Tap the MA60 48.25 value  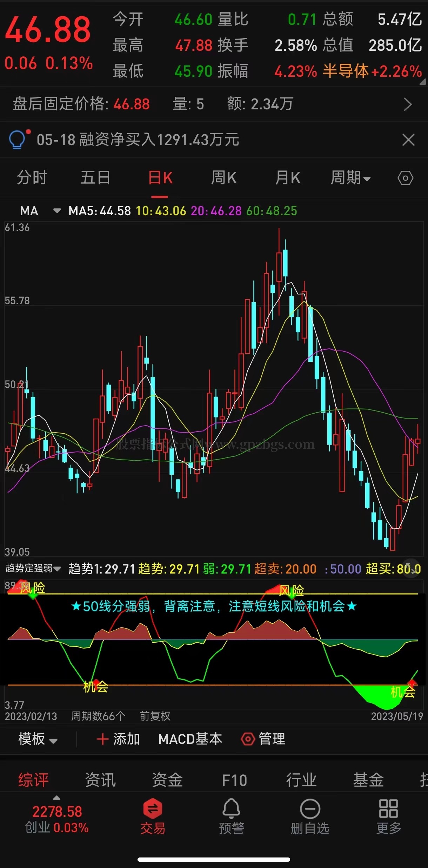[272, 211]
